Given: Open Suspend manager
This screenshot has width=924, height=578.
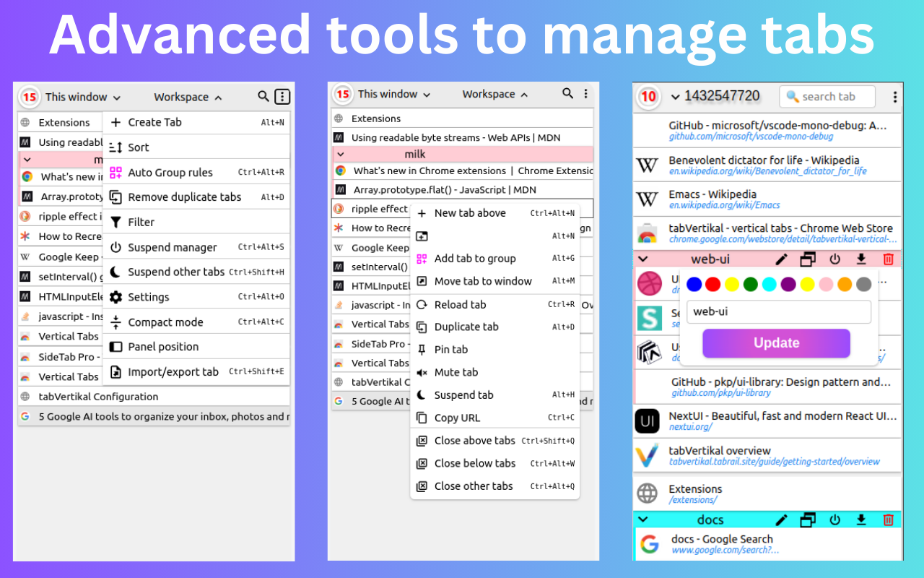Looking at the screenshot, I should [196, 247].
